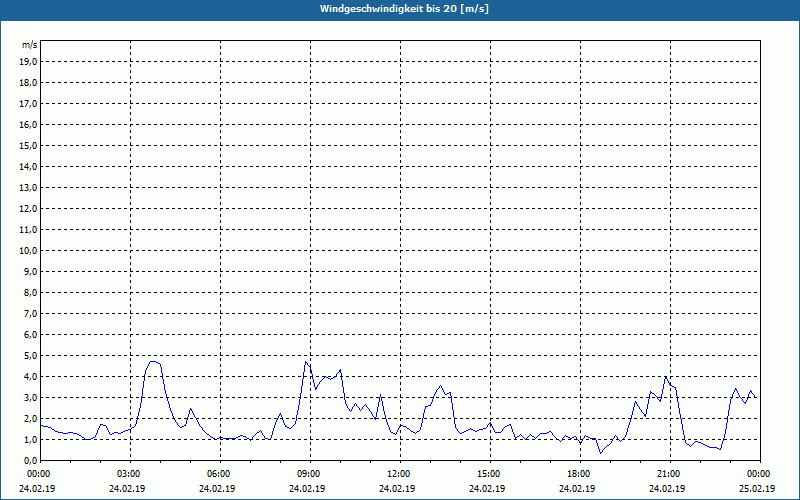
Task: Click the wind speed peak near 03:45
Action: tap(153, 361)
